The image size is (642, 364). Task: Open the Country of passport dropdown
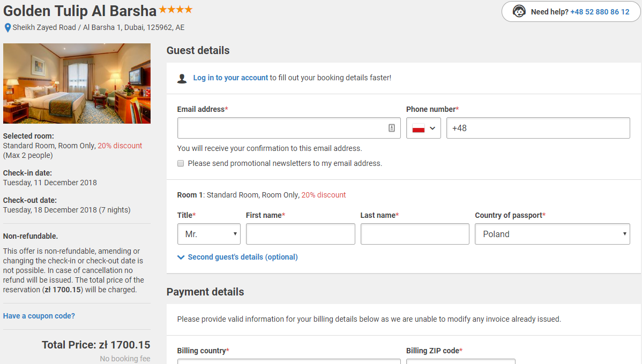(x=553, y=234)
